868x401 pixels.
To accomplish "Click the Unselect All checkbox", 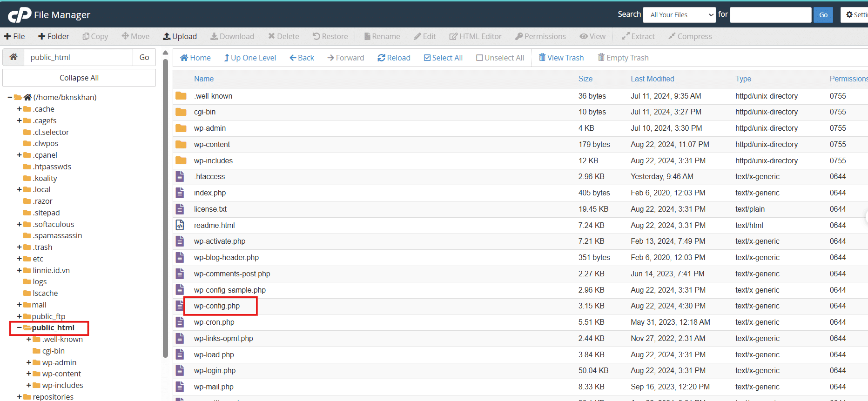I will pos(479,58).
